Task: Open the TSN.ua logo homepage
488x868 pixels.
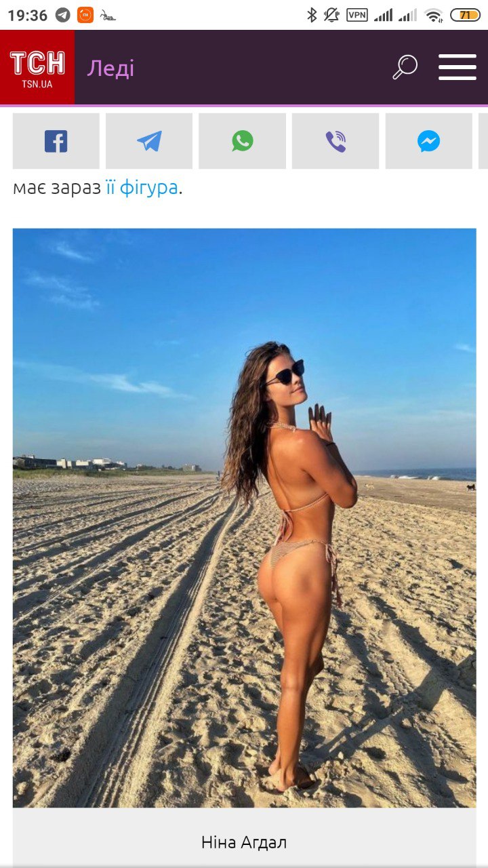Action: [37, 67]
